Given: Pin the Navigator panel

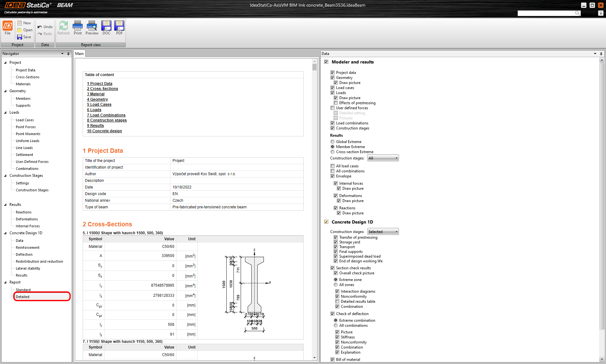Looking at the screenshot, I should 68,54.
